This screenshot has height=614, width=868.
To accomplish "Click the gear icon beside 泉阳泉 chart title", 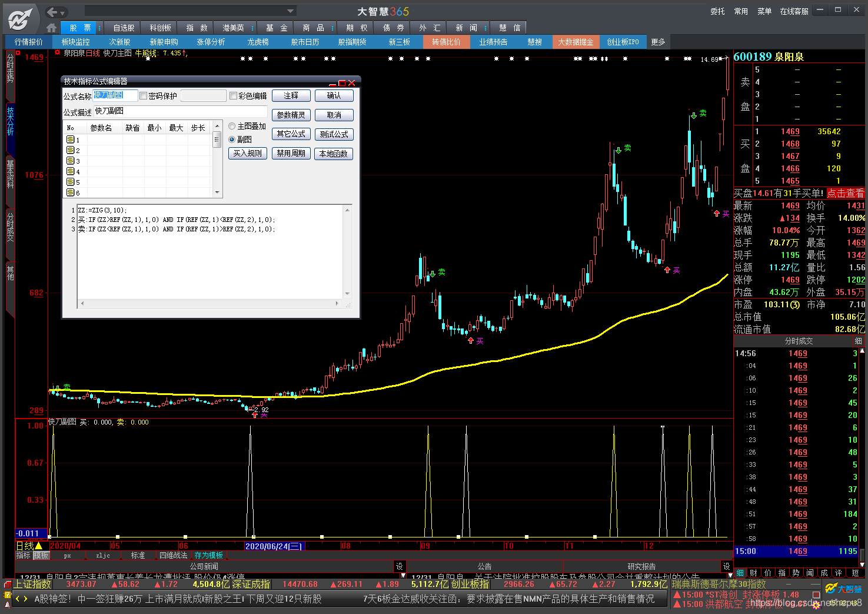I will click(x=57, y=53).
